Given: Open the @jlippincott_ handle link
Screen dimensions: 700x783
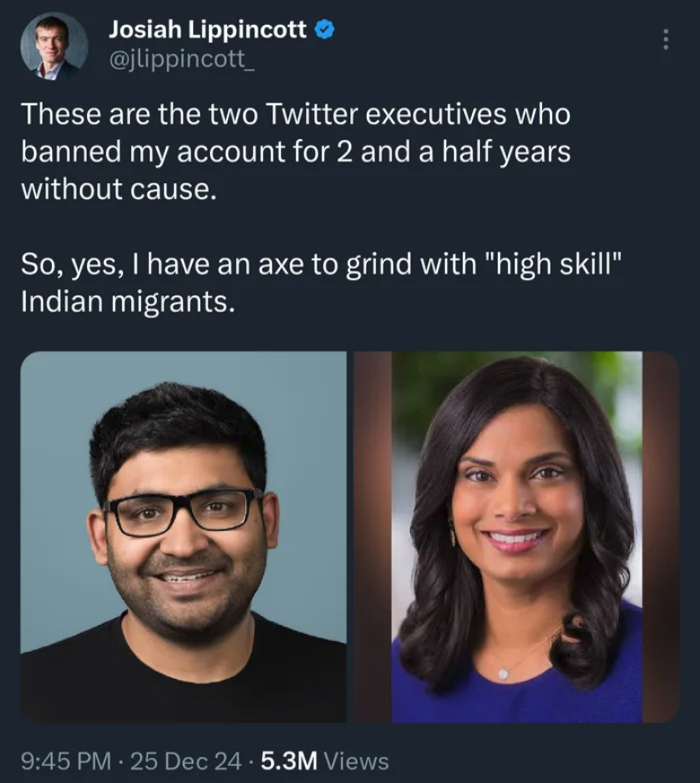Looking at the screenshot, I should (181, 59).
